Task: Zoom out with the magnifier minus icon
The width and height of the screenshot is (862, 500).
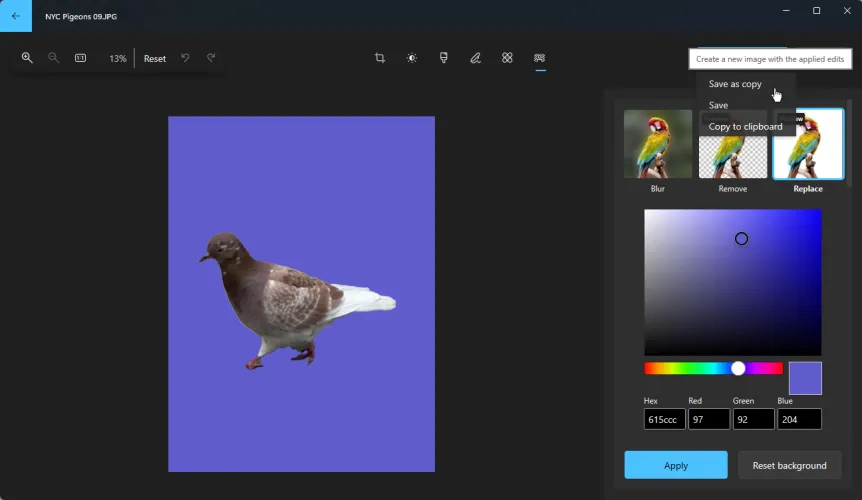Action: coord(54,58)
